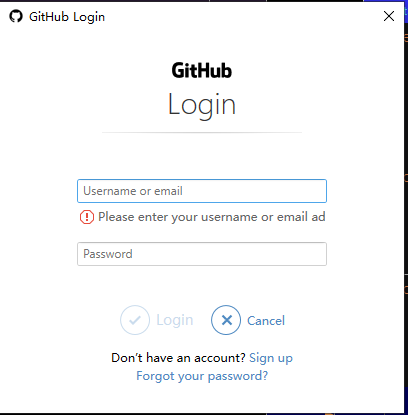Click the X circle Cancel icon

[x=226, y=320]
